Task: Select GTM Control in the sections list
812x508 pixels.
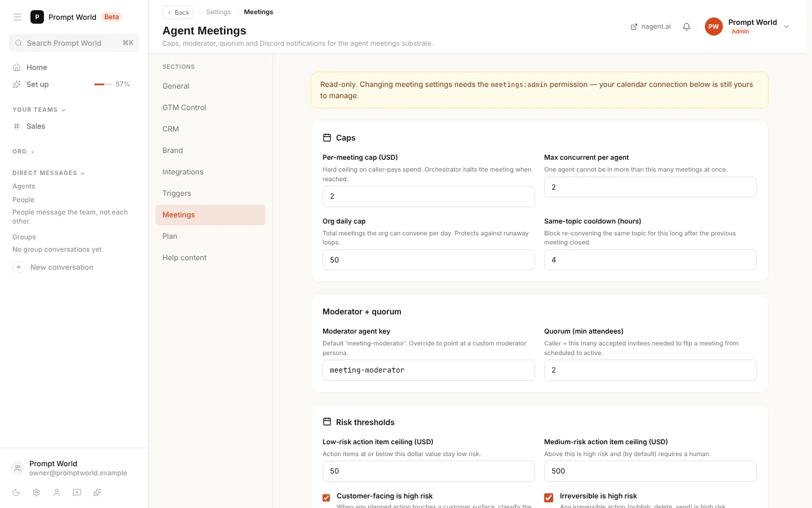Action: coord(210,108)
